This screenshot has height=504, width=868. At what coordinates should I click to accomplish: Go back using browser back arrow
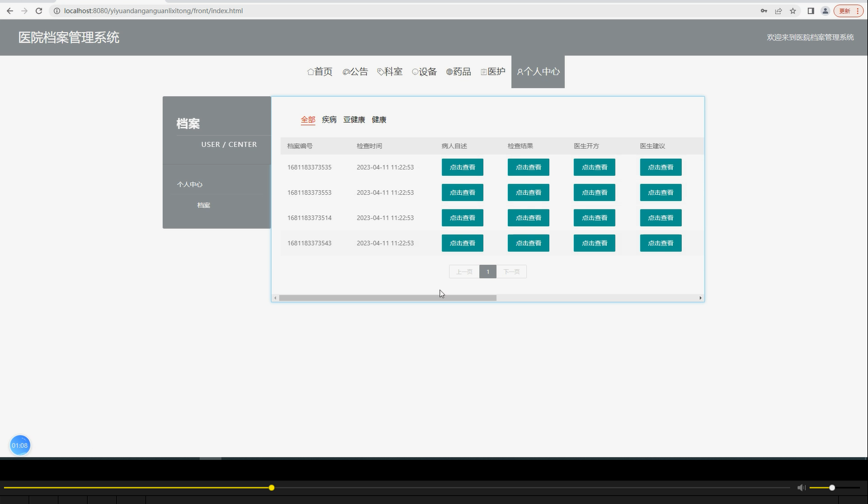pyautogui.click(x=10, y=11)
